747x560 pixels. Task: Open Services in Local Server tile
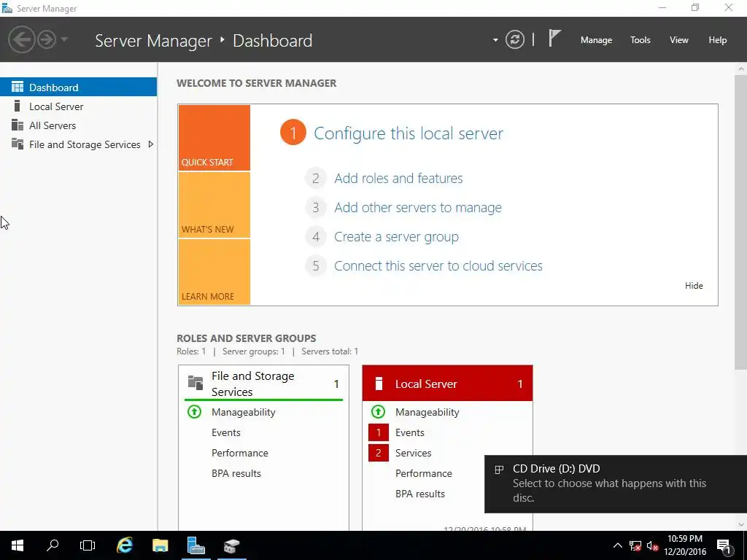pyautogui.click(x=413, y=453)
